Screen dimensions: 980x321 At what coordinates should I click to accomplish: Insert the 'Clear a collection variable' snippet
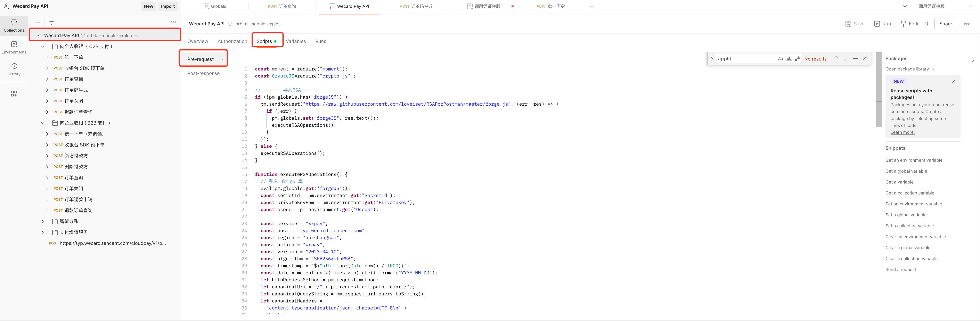point(911,258)
